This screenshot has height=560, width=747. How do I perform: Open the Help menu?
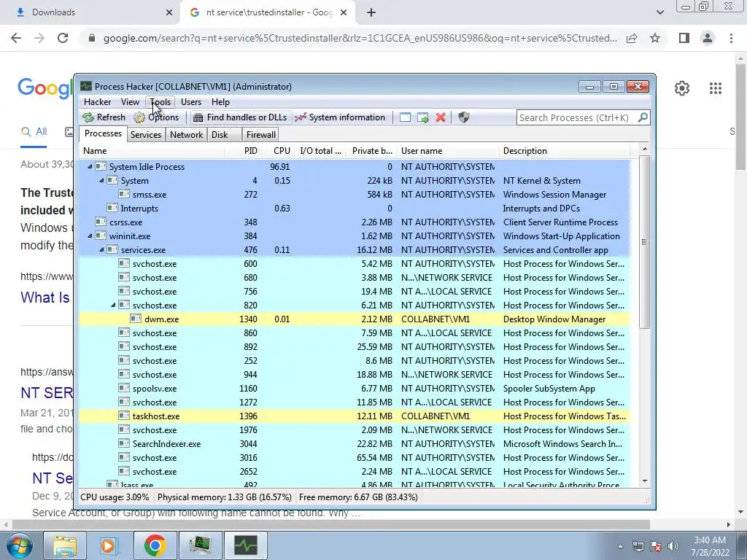[220, 102]
